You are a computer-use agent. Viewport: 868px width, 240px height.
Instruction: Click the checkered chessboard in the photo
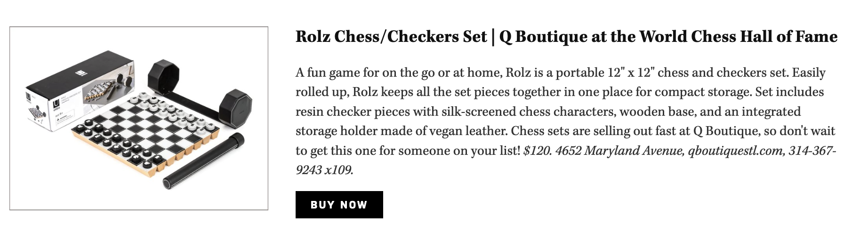[x=146, y=127]
